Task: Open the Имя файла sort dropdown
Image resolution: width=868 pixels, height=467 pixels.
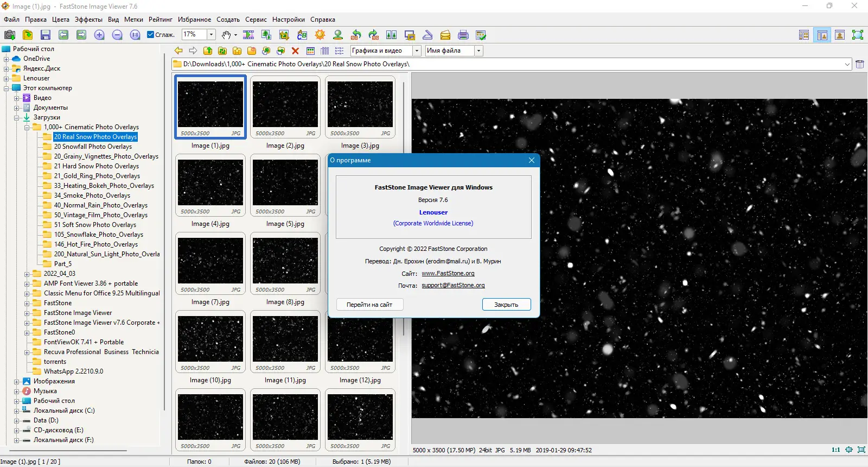Action: click(478, 51)
